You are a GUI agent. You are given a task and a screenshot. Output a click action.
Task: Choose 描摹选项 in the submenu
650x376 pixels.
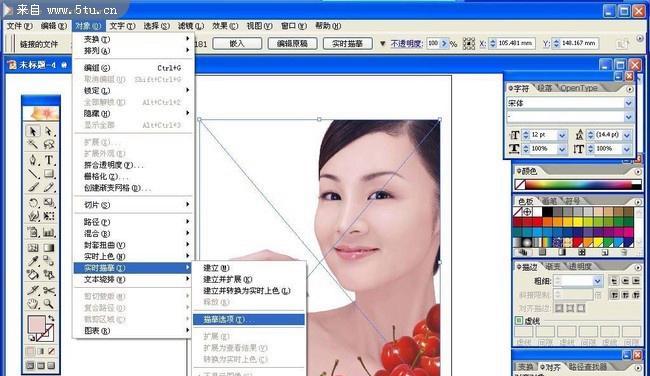point(249,319)
